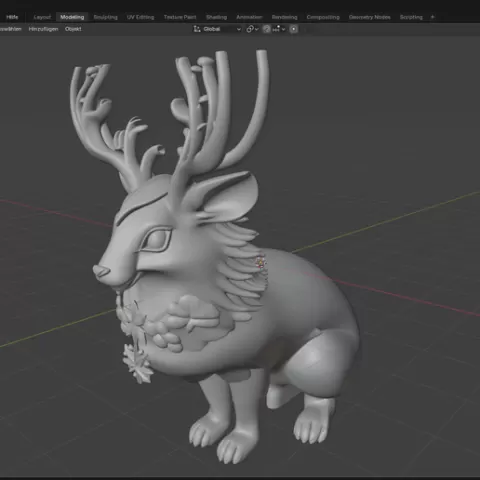Open the UV Editing workspace tab

click(140, 17)
